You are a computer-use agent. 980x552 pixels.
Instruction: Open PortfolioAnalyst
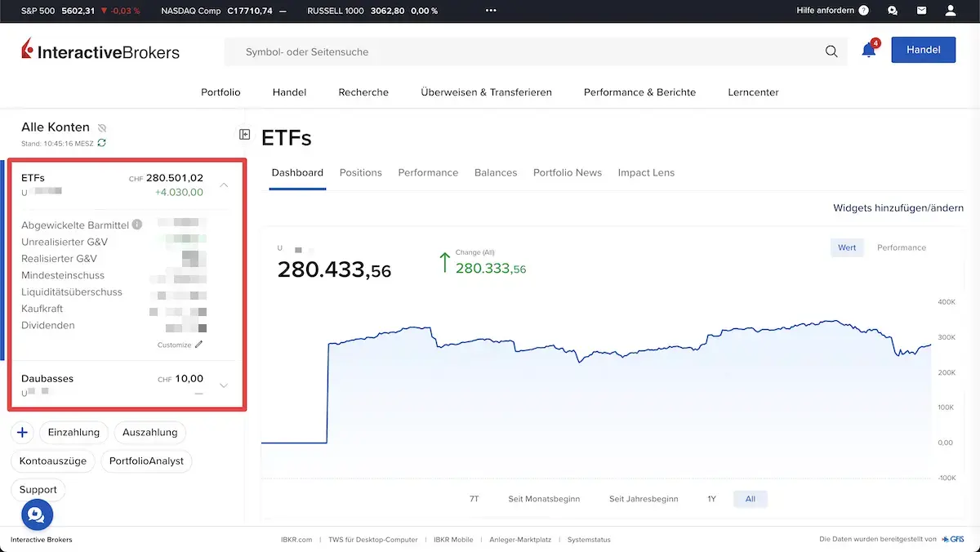point(147,461)
